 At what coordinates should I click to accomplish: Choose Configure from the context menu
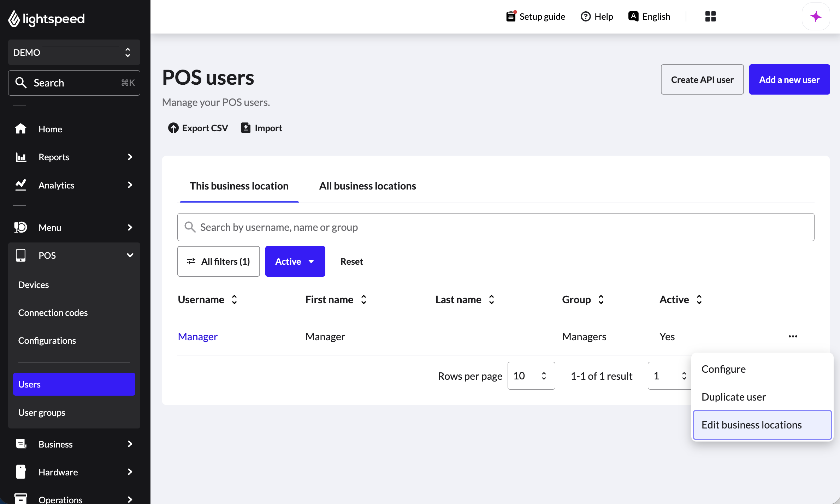(762, 369)
